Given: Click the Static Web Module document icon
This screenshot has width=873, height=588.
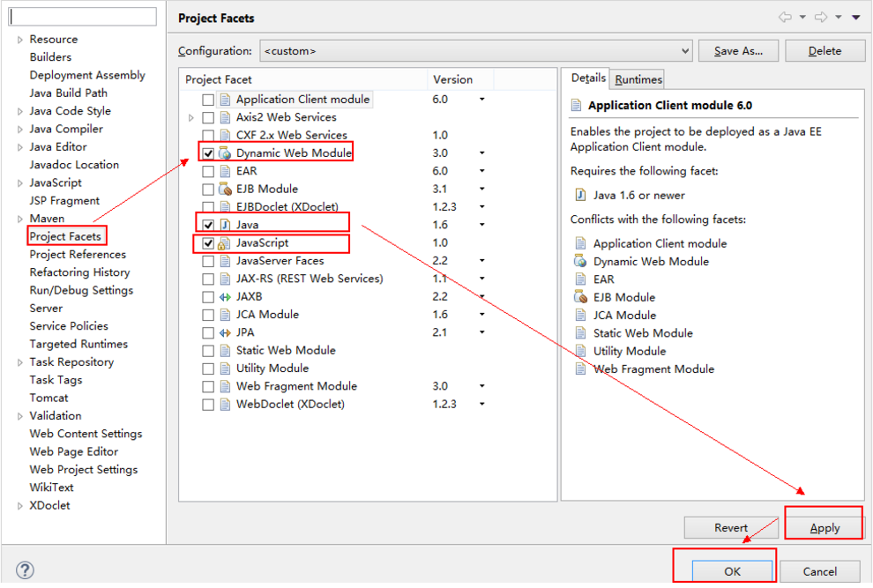Looking at the screenshot, I should (225, 351).
